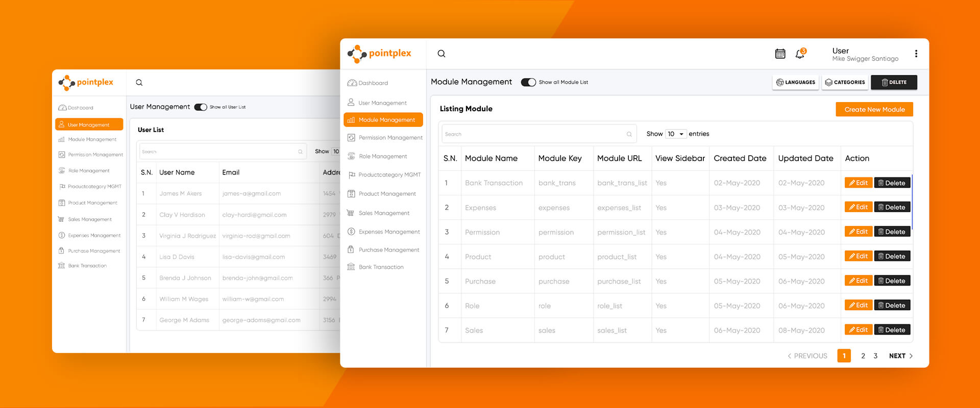
Task: Select Role Management in front sidebar
Action: 382,157
